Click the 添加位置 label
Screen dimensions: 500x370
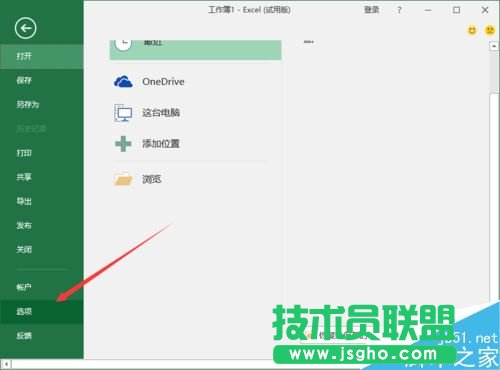coord(161,144)
